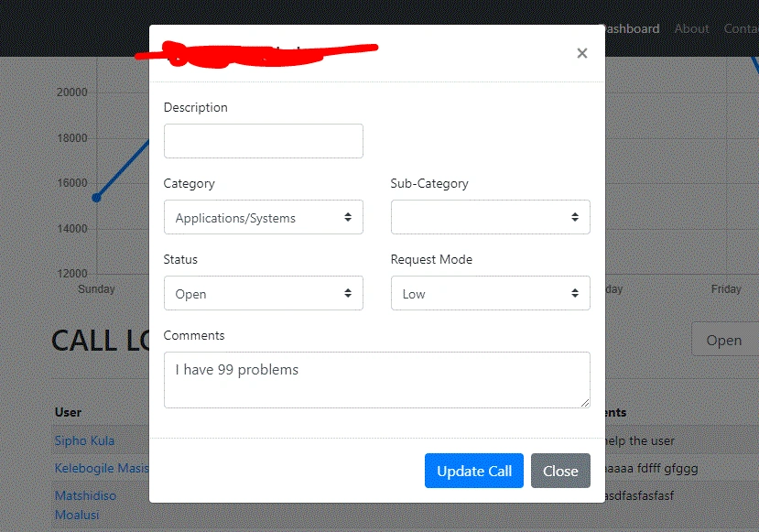The width and height of the screenshot is (759, 532).
Task: Open the Contact nav link
Action: (741, 29)
